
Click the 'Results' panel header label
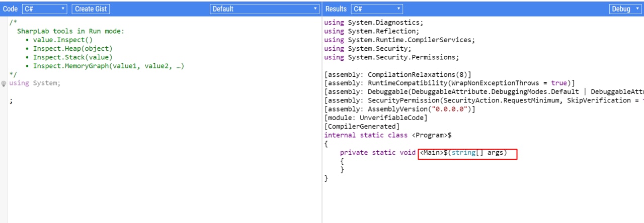tap(336, 9)
